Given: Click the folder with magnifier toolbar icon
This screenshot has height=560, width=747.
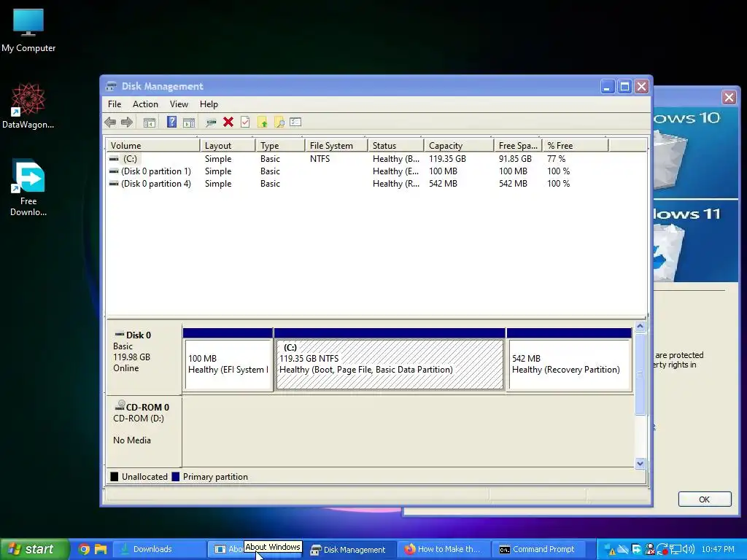Looking at the screenshot, I should coord(279,122).
